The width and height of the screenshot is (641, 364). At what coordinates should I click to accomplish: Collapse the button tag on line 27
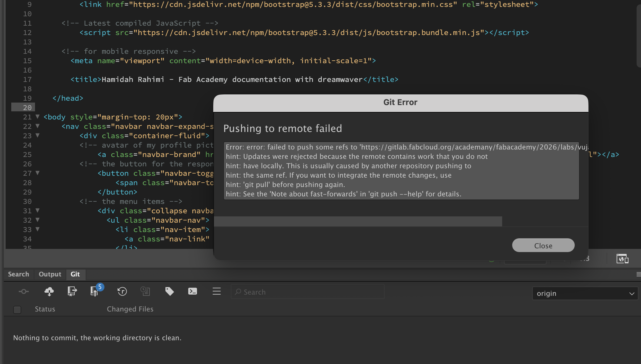tap(38, 173)
